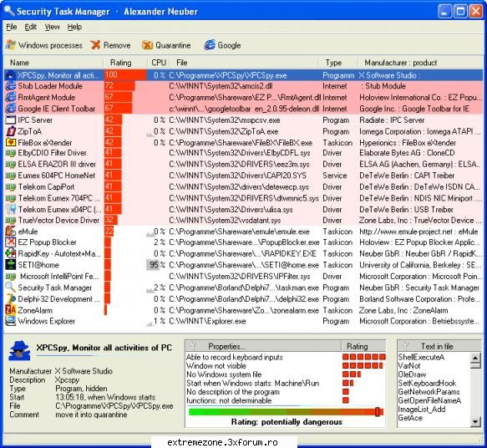Viewport: 487px width, 448px height.
Task: Click the Text in file panel header
Action: point(439,346)
